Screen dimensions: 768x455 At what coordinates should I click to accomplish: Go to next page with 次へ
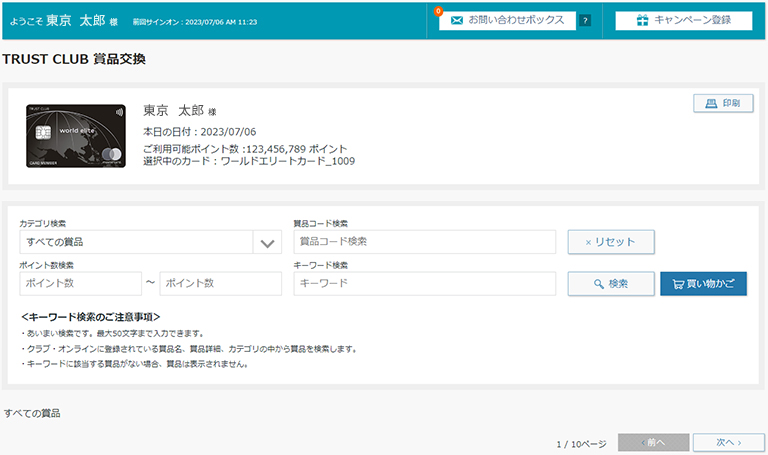tap(728, 443)
